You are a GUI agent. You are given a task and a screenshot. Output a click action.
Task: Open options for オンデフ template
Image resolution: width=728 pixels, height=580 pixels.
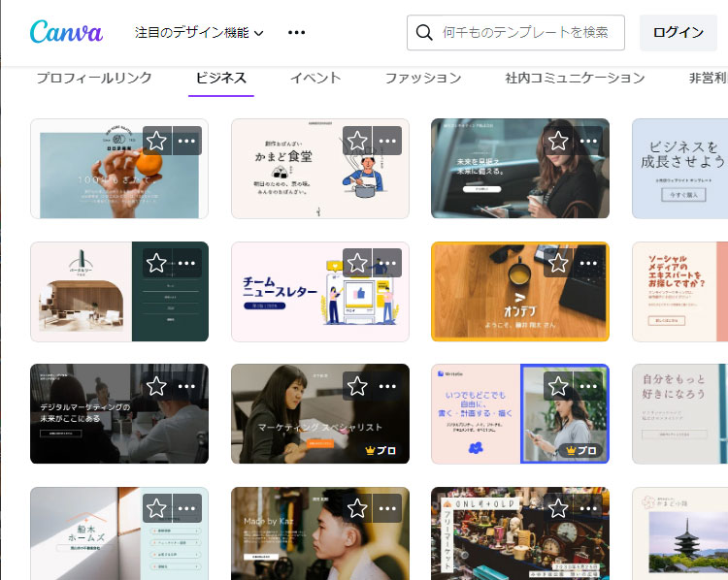click(588, 263)
